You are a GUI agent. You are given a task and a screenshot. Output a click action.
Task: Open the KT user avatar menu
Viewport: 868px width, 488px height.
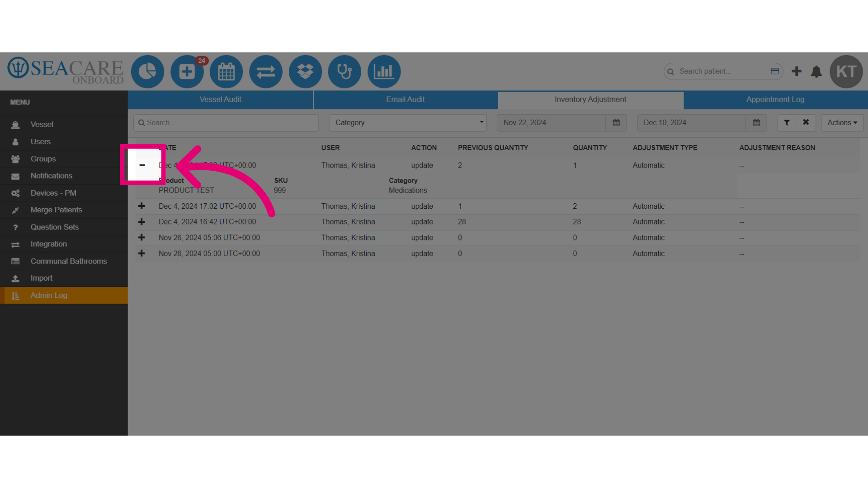pos(846,71)
